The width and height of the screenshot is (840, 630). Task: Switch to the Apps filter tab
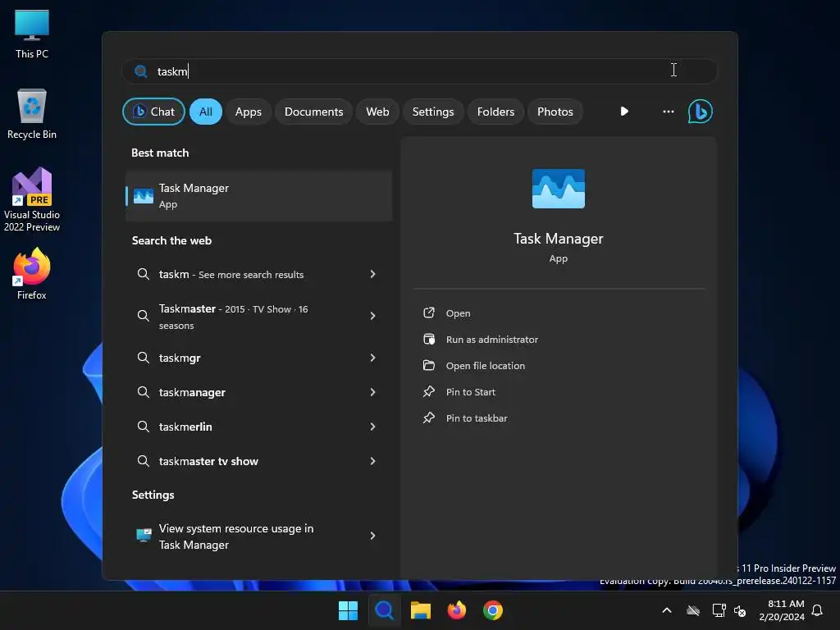tap(249, 112)
